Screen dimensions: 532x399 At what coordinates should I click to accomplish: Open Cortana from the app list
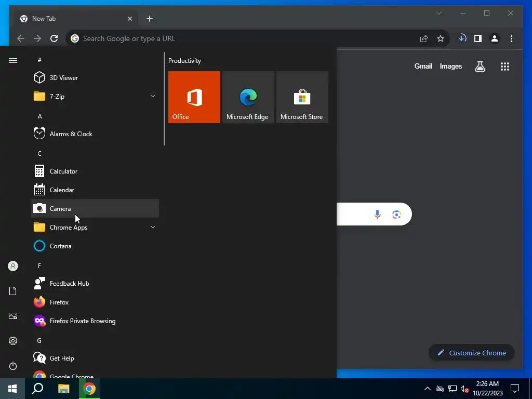click(95, 246)
